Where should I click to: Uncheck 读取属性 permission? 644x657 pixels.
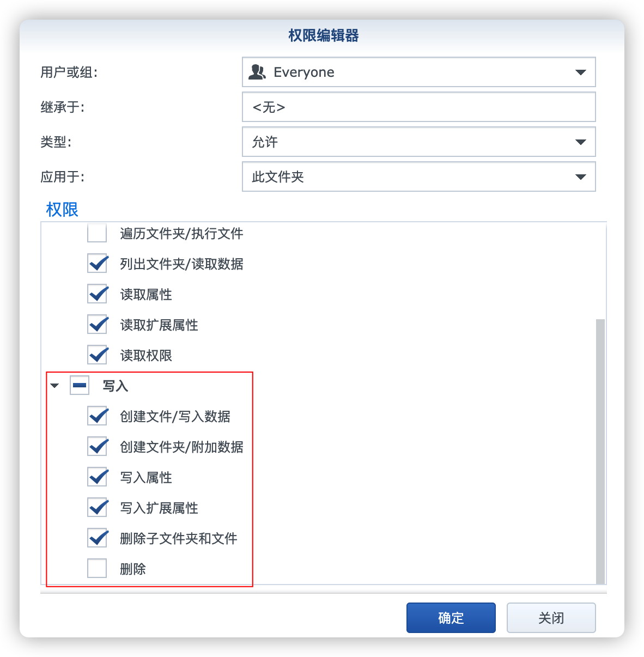[x=98, y=294]
